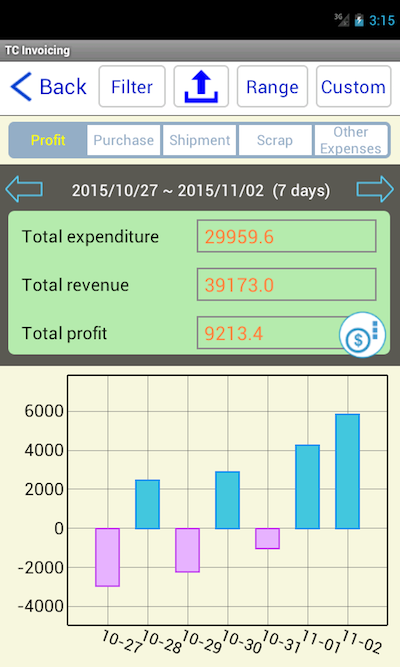
Task: Open the Custom date settings
Action: [354, 86]
